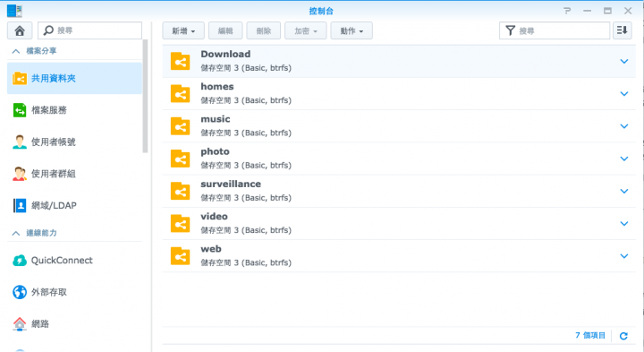Click the video folder name

point(214,217)
